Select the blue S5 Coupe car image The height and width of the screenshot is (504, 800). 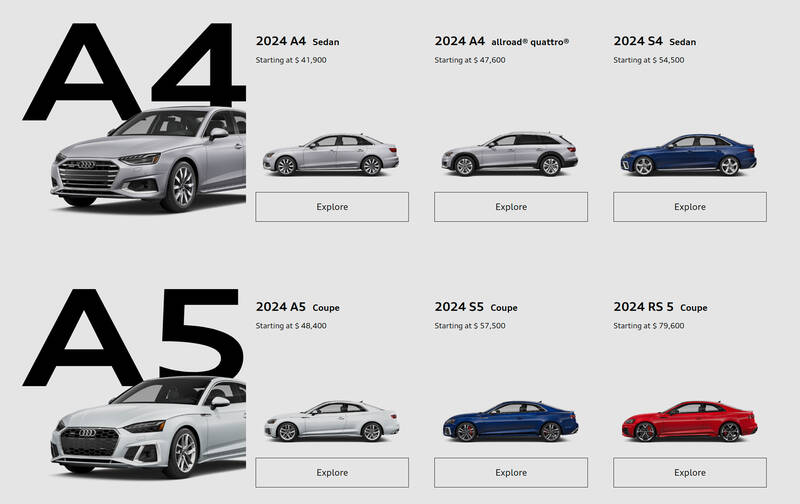click(510, 421)
